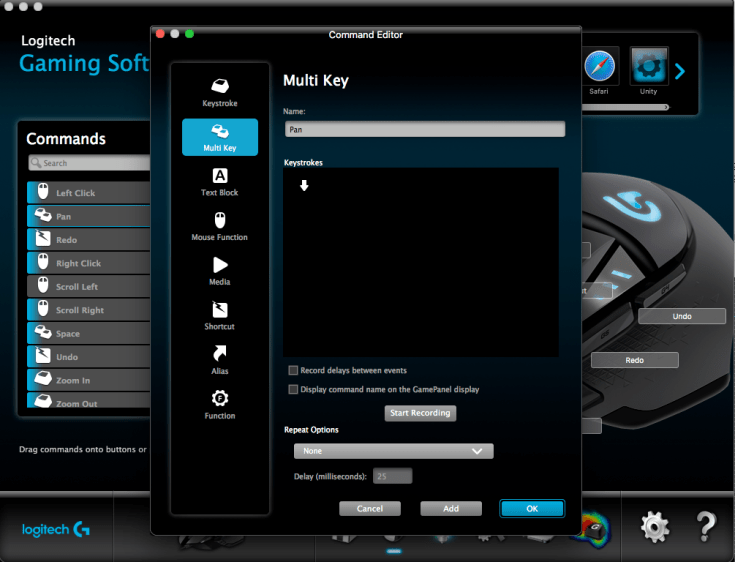
Task: Open the Media command type
Action: pos(220,271)
